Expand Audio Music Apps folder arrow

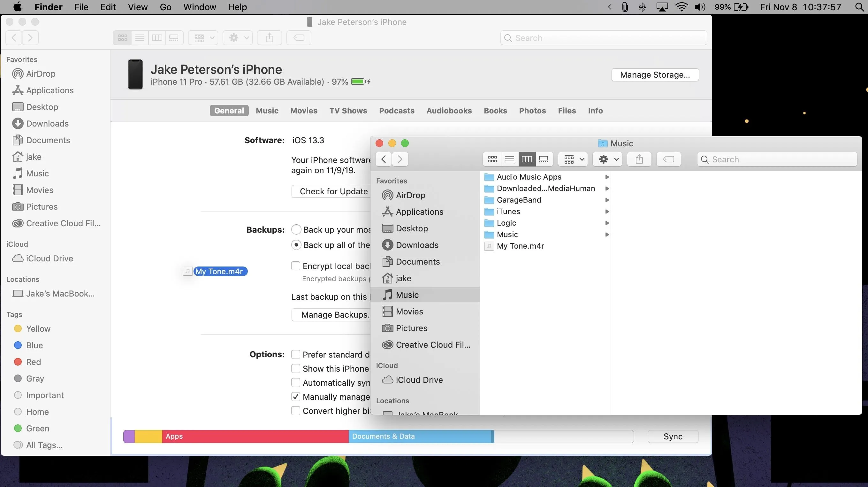click(607, 177)
